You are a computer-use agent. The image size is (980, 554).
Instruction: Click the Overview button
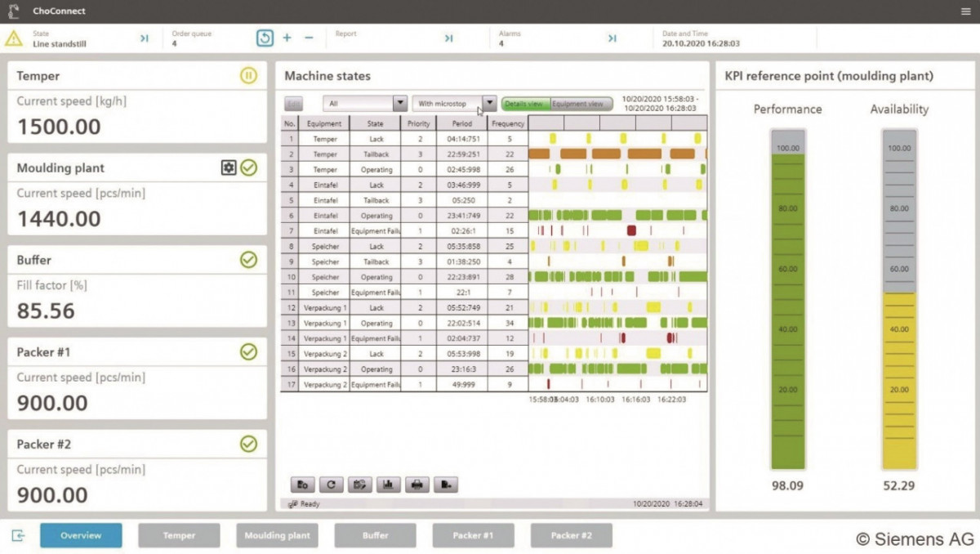81,536
